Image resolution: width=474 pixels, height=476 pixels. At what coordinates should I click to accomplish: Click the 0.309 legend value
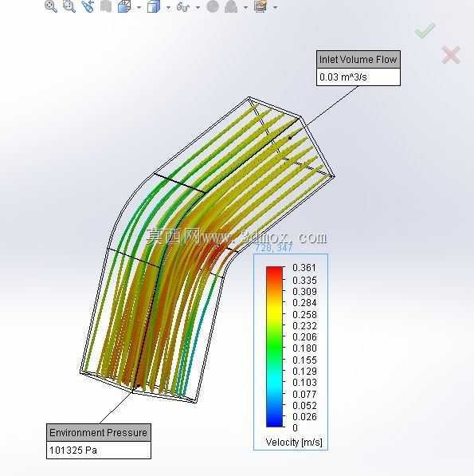coord(304,292)
